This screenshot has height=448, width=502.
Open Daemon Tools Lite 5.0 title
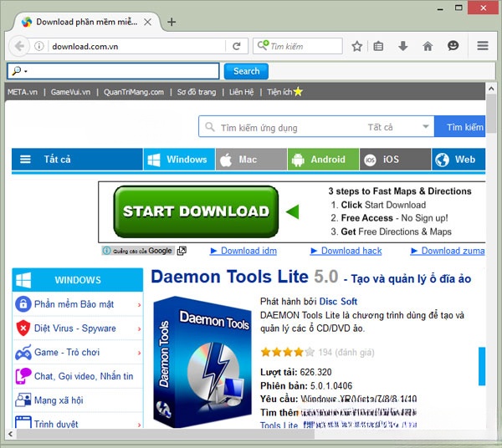pyautogui.click(x=244, y=277)
